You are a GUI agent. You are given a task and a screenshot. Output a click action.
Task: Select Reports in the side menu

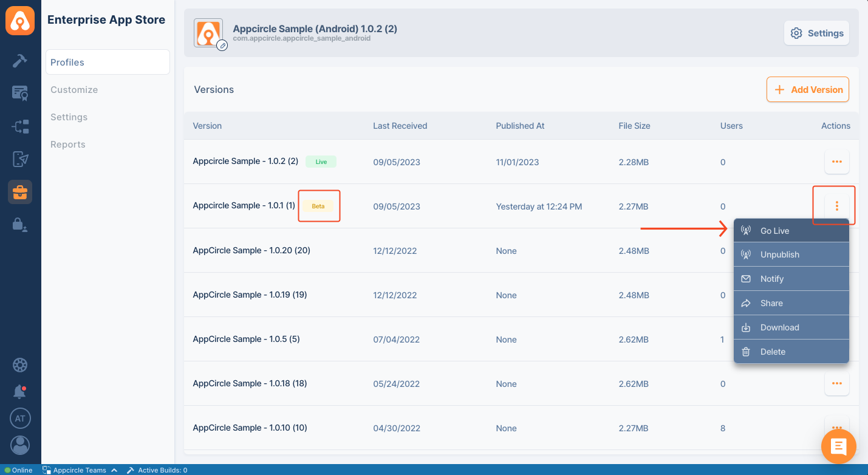point(67,145)
